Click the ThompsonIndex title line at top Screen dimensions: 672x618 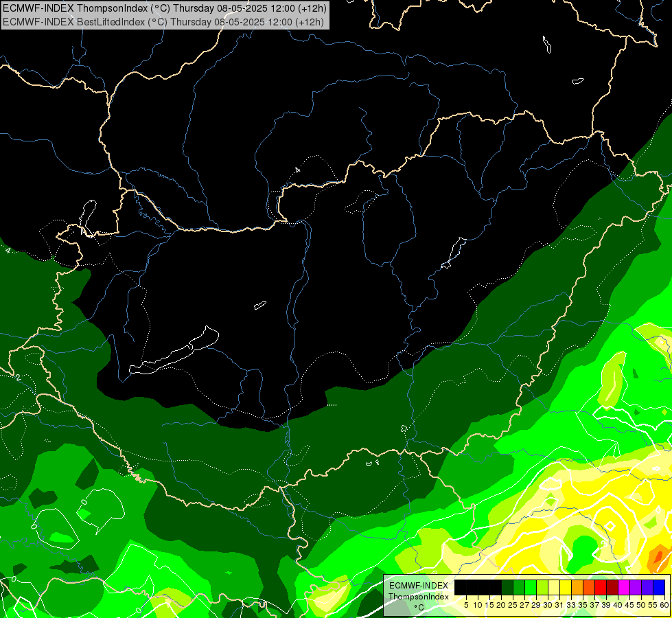click(165, 8)
